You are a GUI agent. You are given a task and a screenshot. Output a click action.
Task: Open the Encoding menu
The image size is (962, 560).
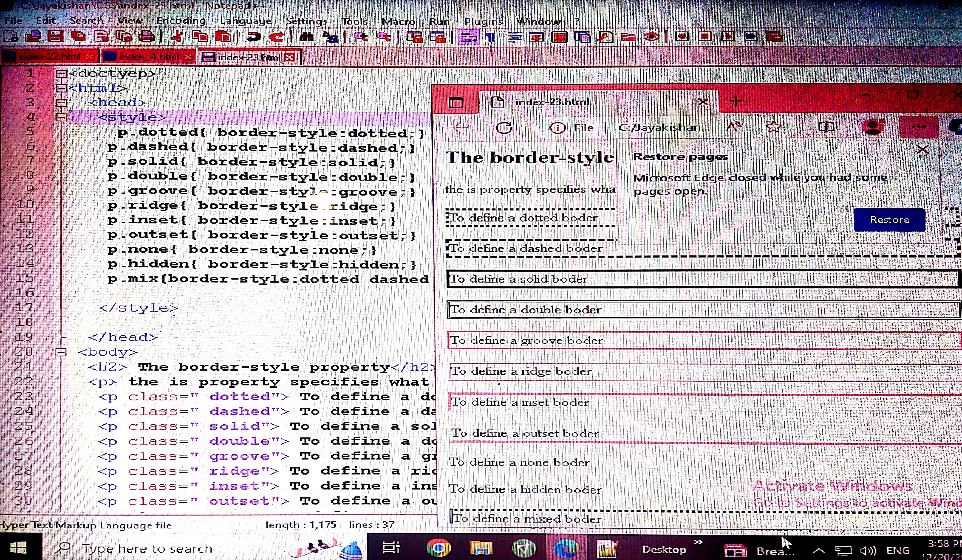(181, 21)
